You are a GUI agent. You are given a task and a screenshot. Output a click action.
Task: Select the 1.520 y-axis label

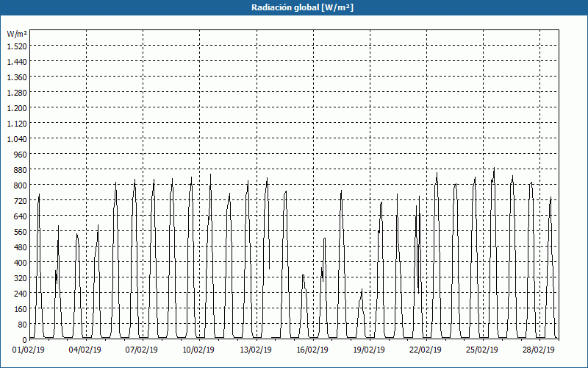tap(16, 46)
